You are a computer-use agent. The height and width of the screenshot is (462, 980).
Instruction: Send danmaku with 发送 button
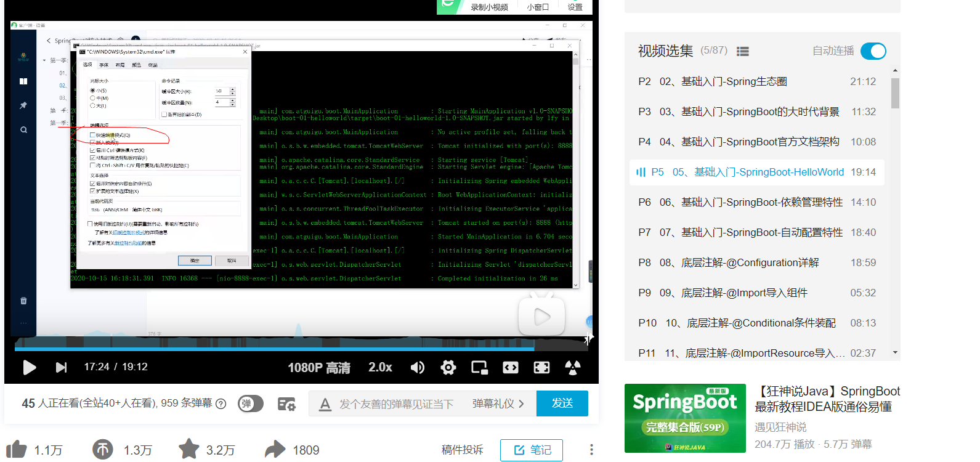point(562,403)
